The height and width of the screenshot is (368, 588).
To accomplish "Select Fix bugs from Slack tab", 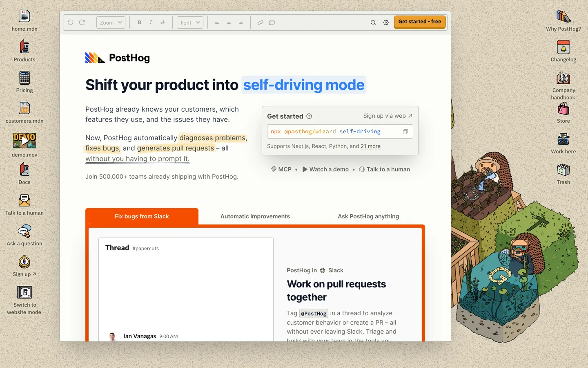I will click(x=142, y=216).
